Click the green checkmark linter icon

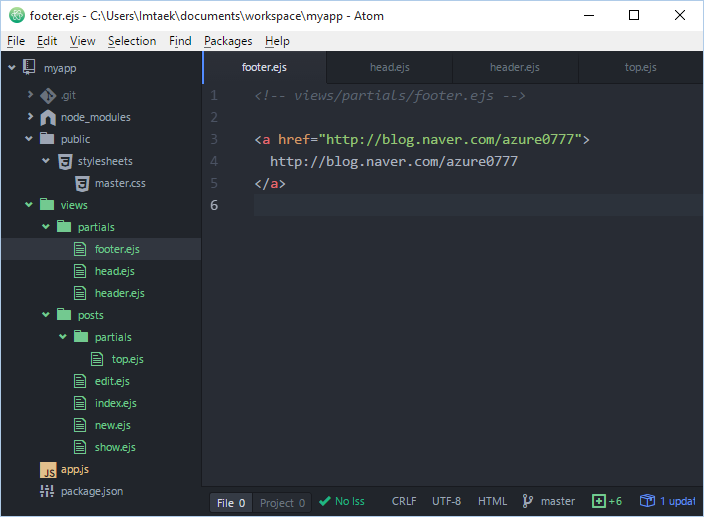pos(325,501)
